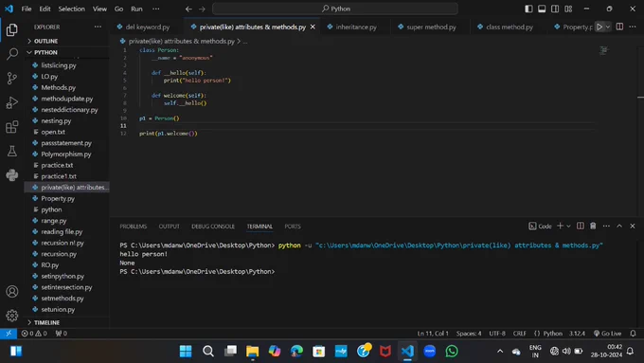Split the terminal panel
This screenshot has width=644, height=363.
pyautogui.click(x=580, y=226)
